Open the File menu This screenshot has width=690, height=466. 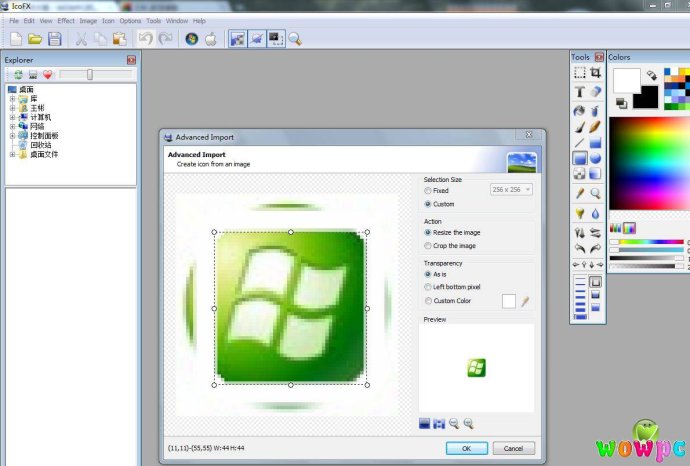click(x=14, y=21)
